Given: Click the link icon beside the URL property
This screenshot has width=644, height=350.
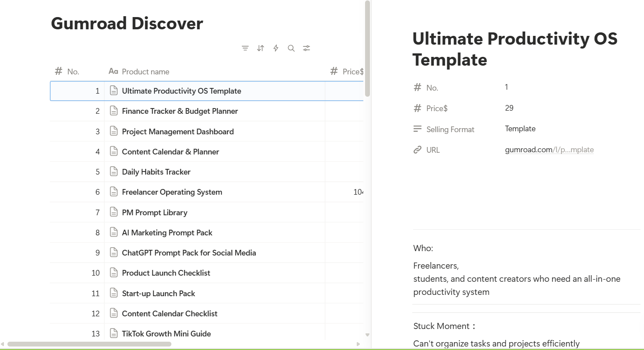Looking at the screenshot, I should click(418, 150).
